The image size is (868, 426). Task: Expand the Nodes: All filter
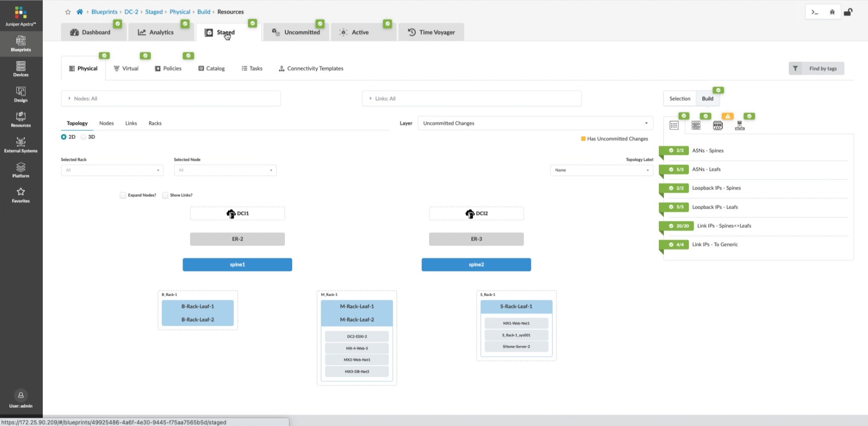click(171, 98)
